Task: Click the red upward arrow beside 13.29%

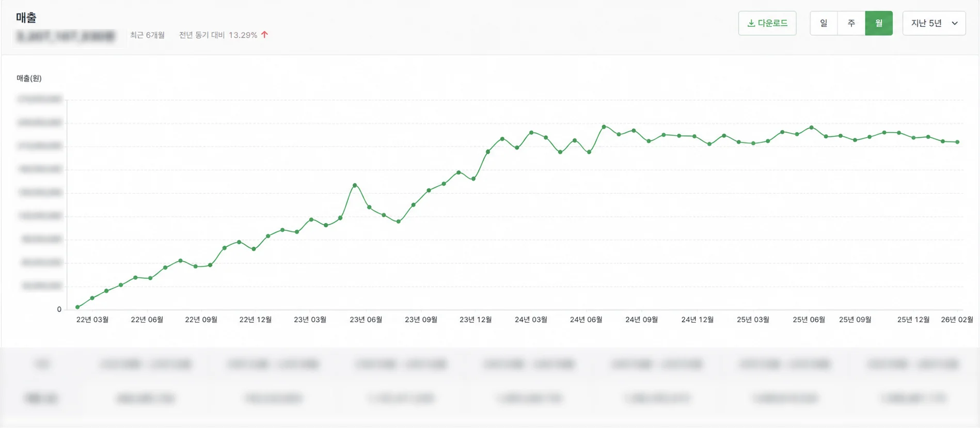Action: [264, 35]
